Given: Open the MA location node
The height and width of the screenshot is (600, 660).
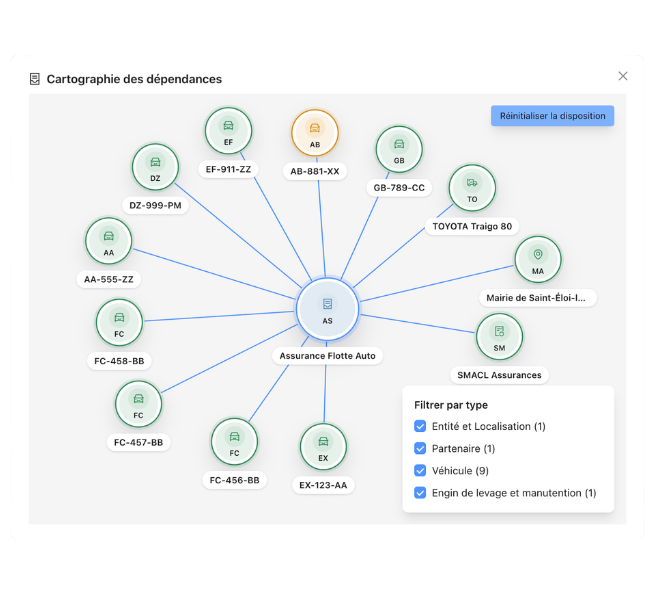Looking at the screenshot, I should click(538, 259).
